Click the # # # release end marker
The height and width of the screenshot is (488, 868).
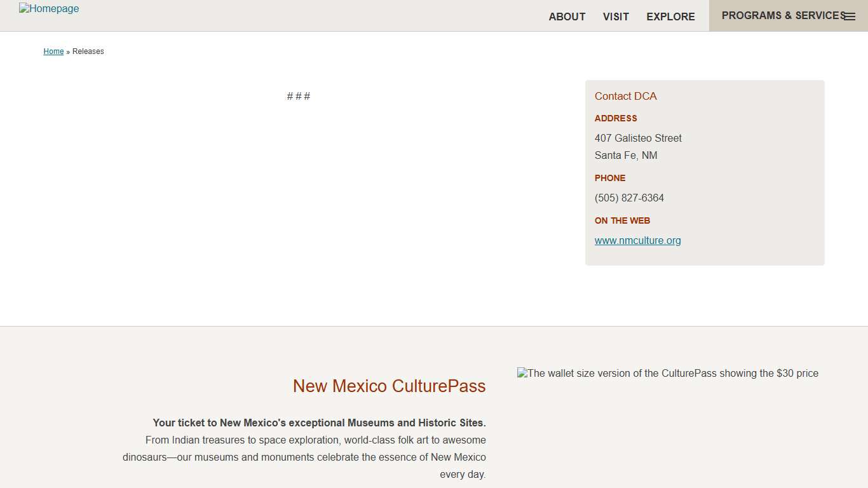298,96
